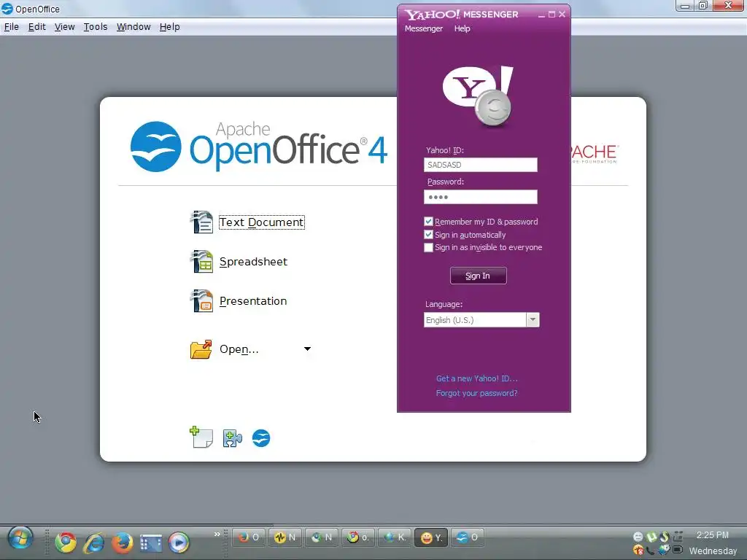Image resolution: width=747 pixels, height=560 pixels.
Task: Click the Yahoo Messenger logo avatar
Action: [479, 96]
